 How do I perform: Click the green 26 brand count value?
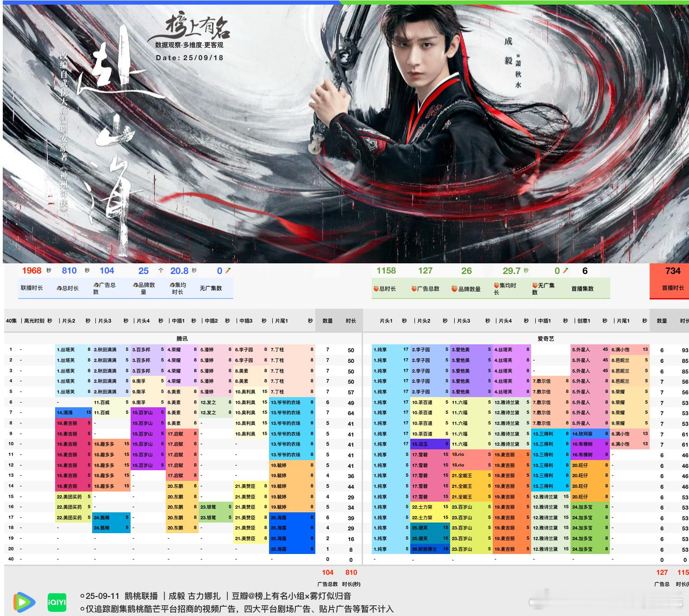(x=466, y=271)
